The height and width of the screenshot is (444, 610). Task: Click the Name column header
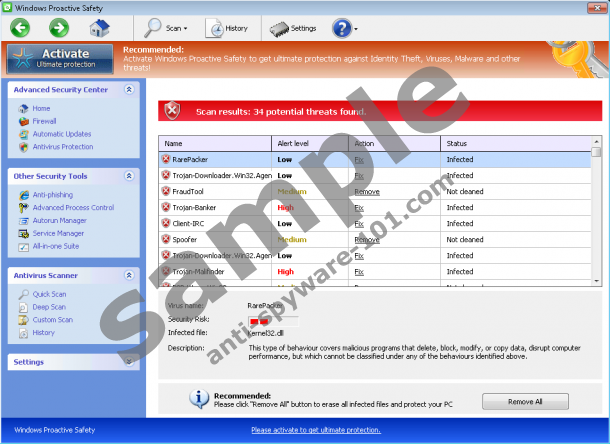pyautogui.click(x=215, y=143)
